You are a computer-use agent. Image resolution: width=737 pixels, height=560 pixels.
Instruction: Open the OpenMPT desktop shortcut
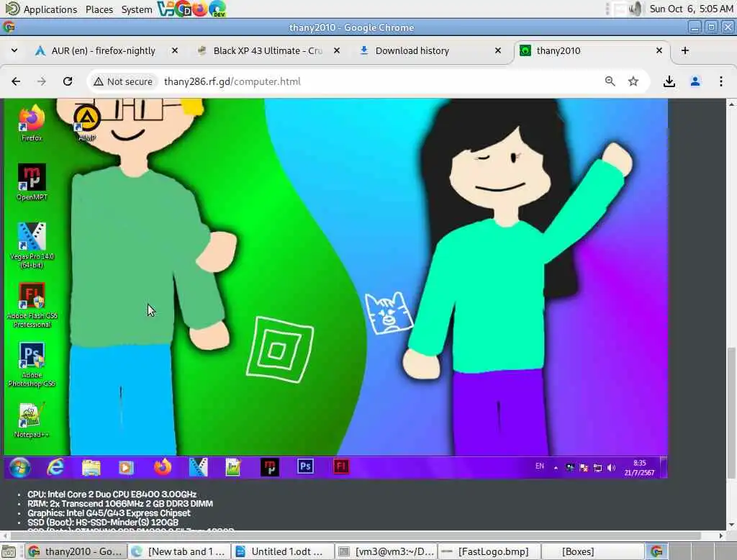[x=32, y=182]
